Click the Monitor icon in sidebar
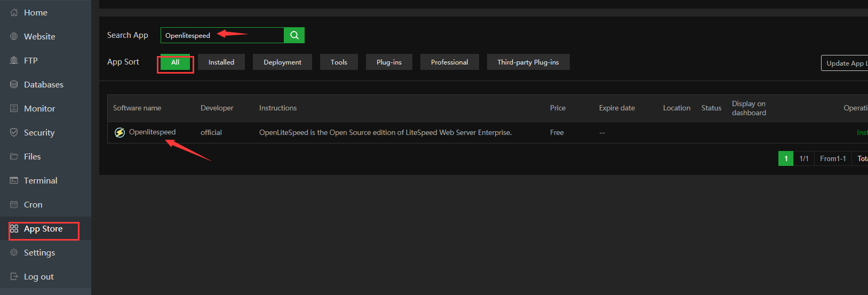Image resolution: width=868 pixels, height=295 pixels. (x=14, y=108)
